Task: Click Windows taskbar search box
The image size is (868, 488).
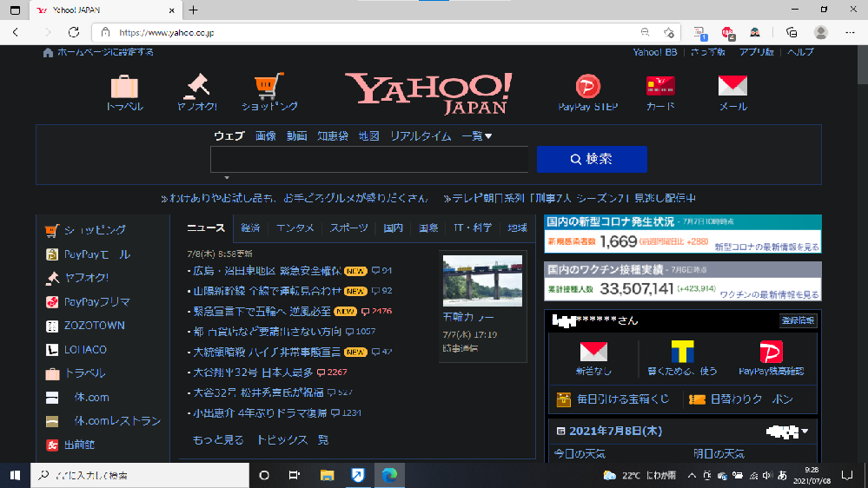Action: tap(141, 475)
